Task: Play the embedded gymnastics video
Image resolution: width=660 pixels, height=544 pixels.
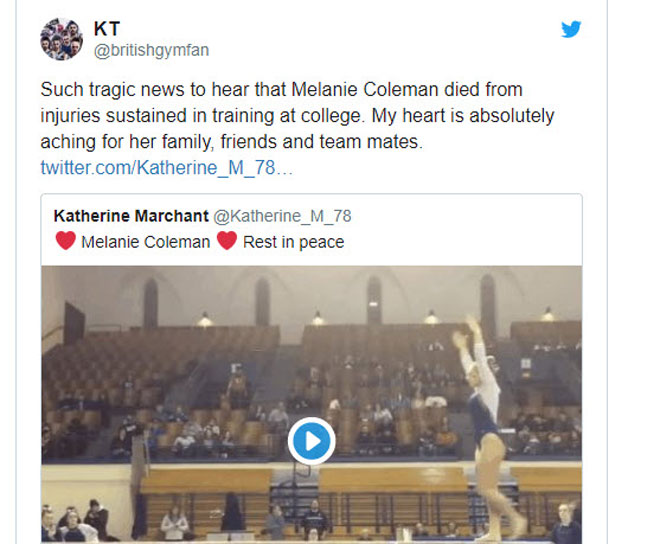Action: tap(311, 440)
